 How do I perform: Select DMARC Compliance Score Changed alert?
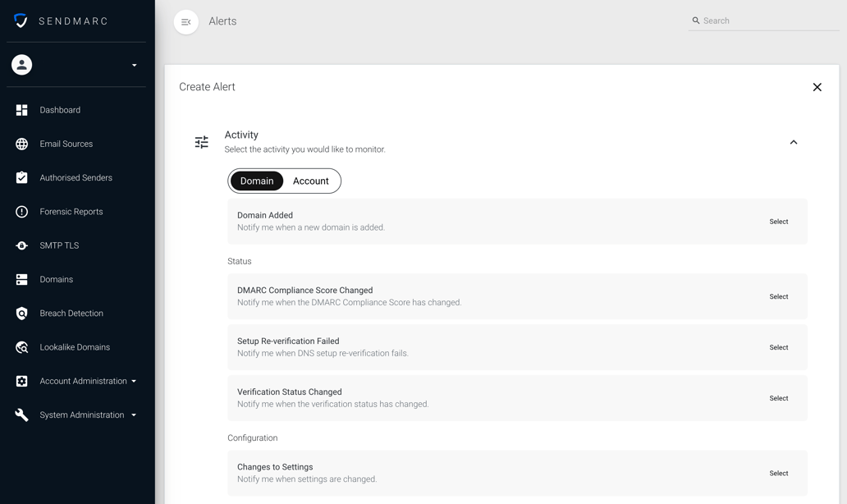(x=778, y=296)
